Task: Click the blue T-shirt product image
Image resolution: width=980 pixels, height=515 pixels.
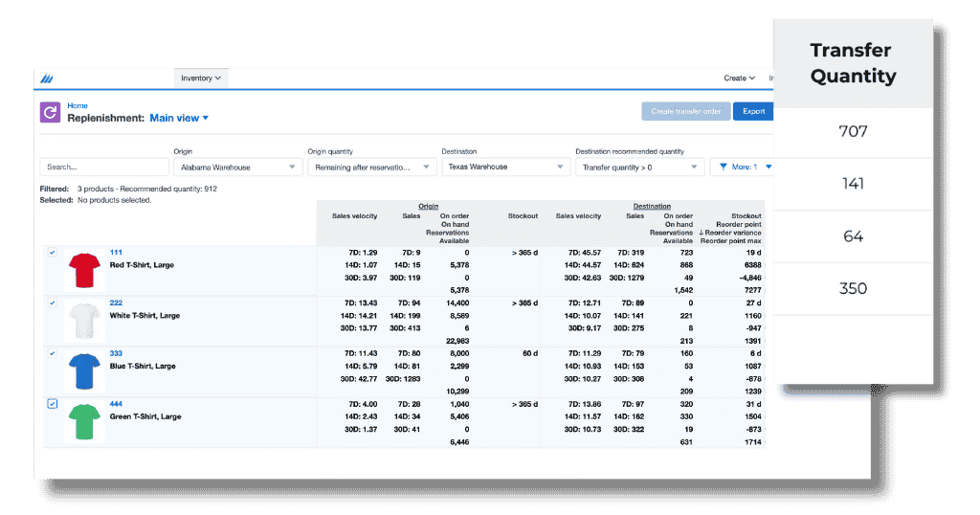Action: pos(84,370)
